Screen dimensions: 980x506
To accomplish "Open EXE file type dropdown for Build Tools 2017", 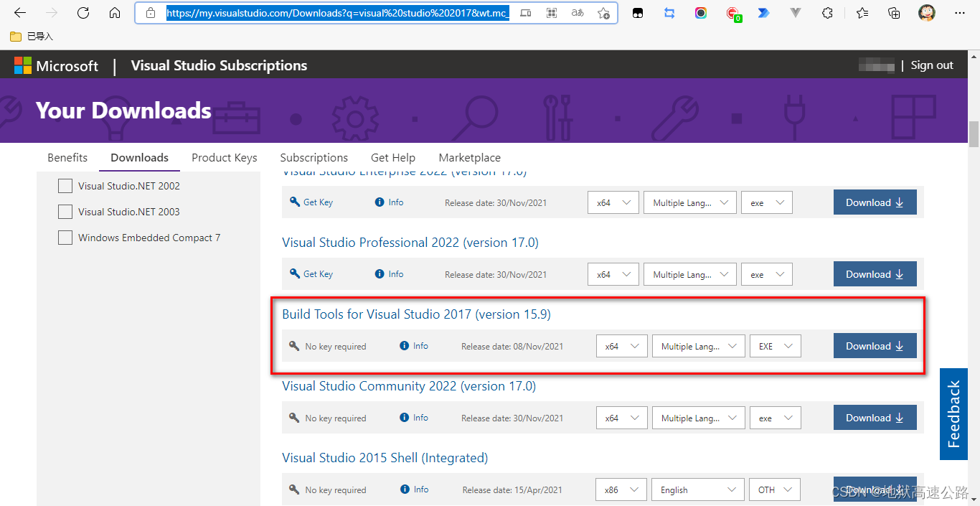I will pyautogui.click(x=775, y=346).
